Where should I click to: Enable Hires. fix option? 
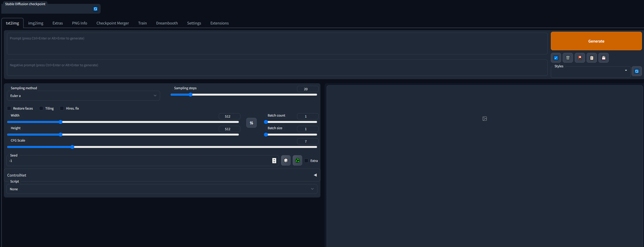[x=62, y=108]
